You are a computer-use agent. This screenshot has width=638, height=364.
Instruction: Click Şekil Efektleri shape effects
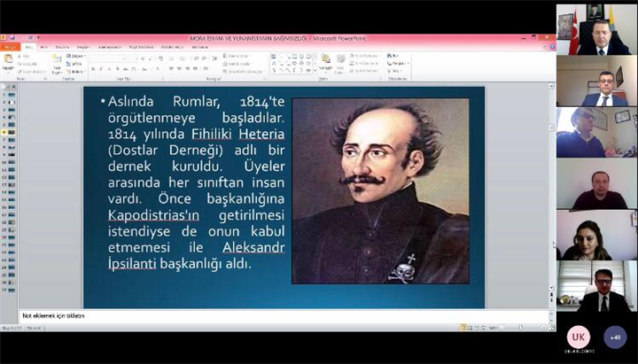click(364, 71)
